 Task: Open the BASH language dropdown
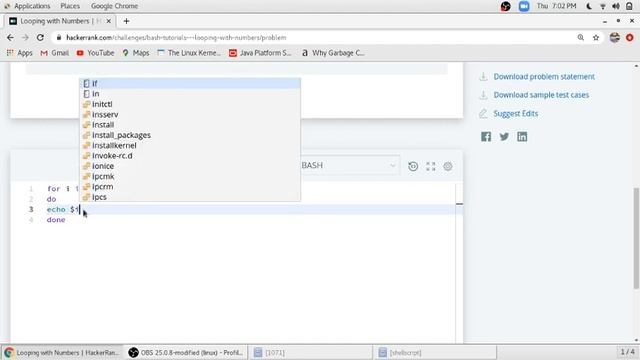pos(349,165)
